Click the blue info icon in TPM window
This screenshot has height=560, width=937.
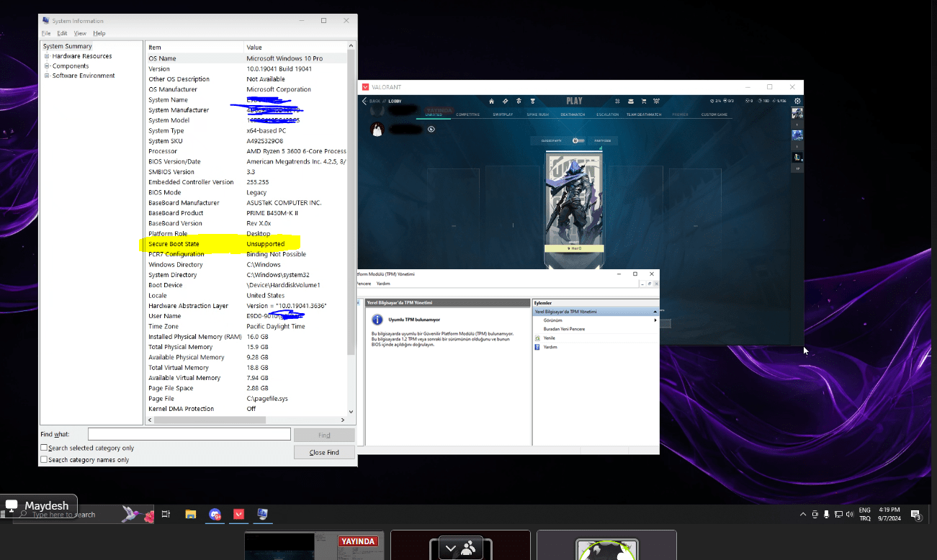point(377,320)
